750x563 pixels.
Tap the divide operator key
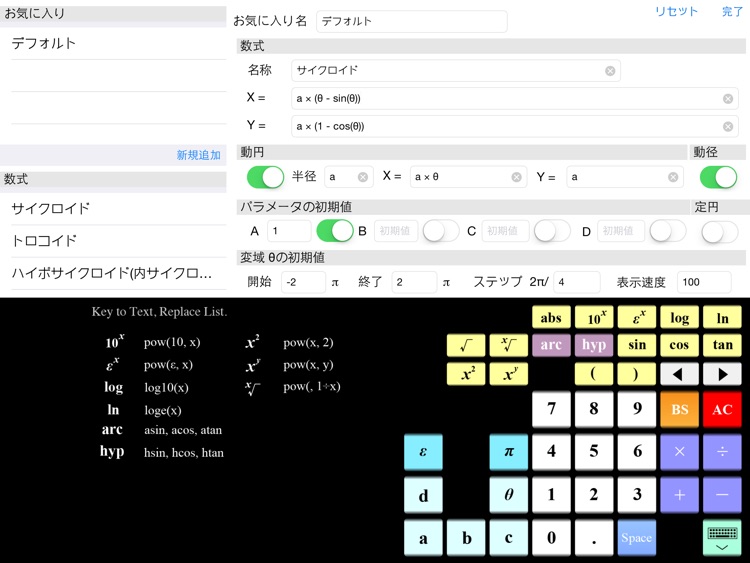tap(722, 452)
